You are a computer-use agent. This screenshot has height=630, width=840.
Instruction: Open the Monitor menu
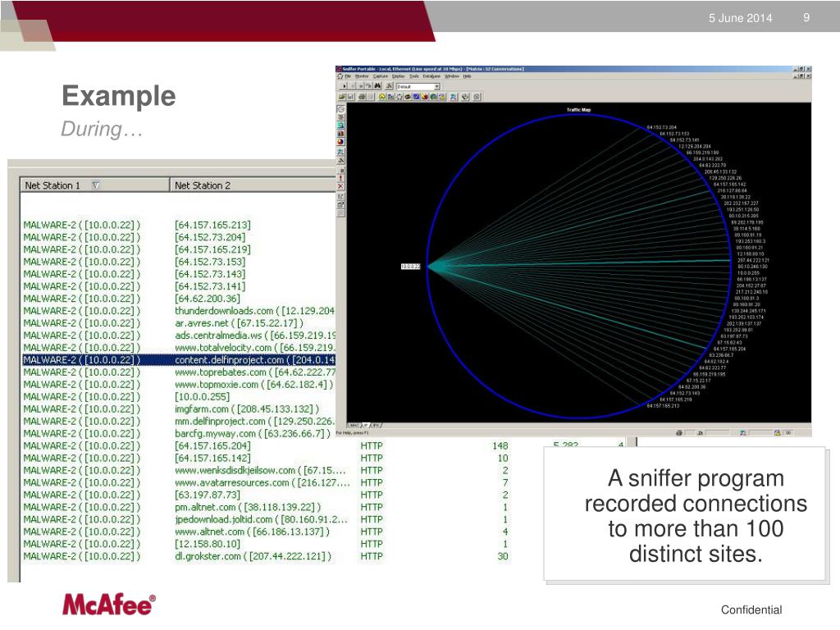point(362,76)
